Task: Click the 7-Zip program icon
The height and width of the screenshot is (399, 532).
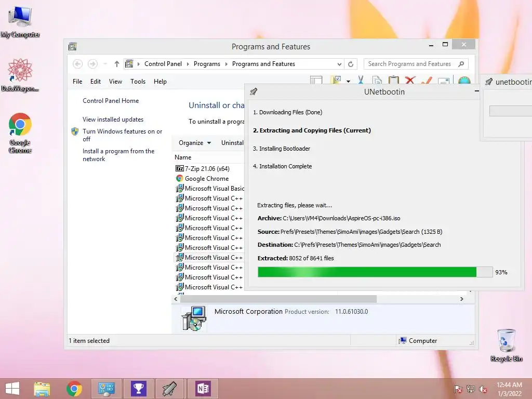Action: pyautogui.click(x=179, y=169)
